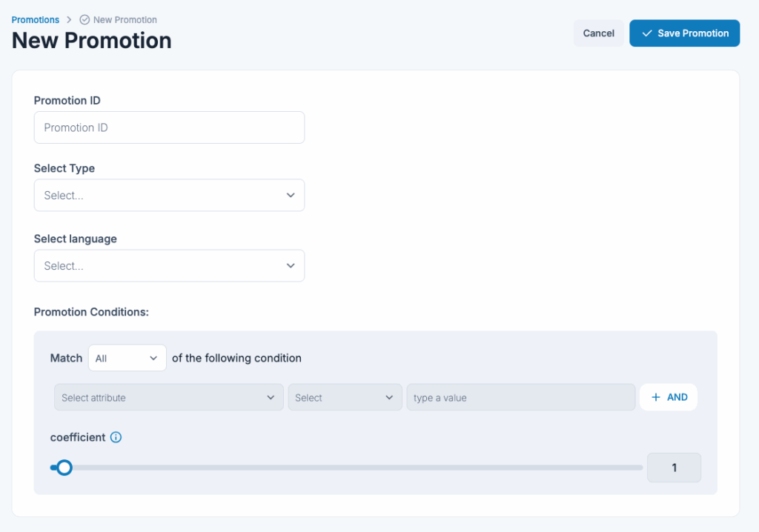This screenshot has height=532, width=759.
Task: Focus the Promotion ID text field
Action: [169, 127]
